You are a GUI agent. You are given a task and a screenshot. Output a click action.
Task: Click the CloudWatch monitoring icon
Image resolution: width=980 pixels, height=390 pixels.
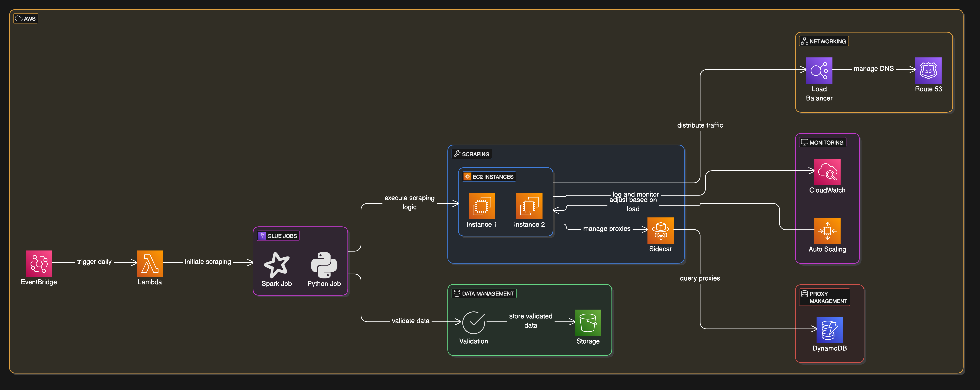pos(827,172)
